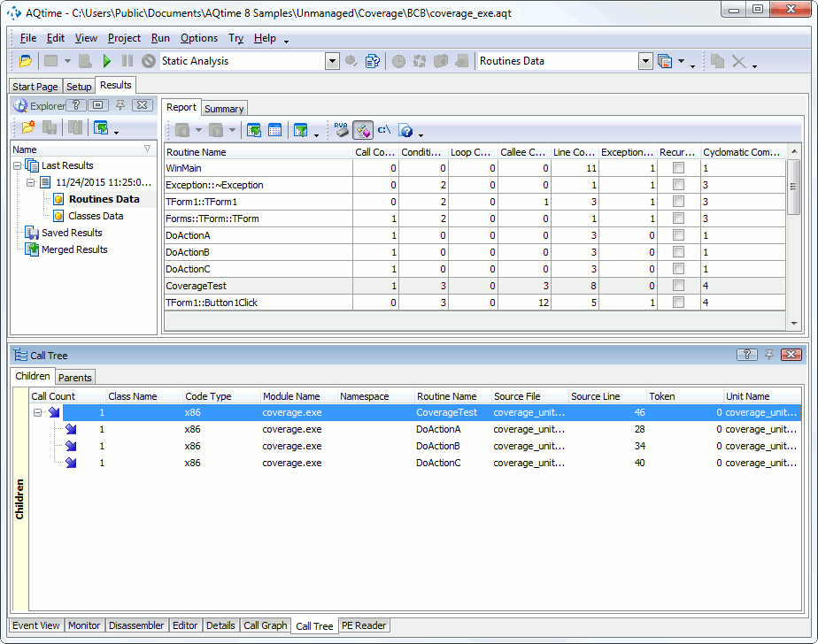Switch to the Summary tab
818x644 pixels.
point(224,109)
